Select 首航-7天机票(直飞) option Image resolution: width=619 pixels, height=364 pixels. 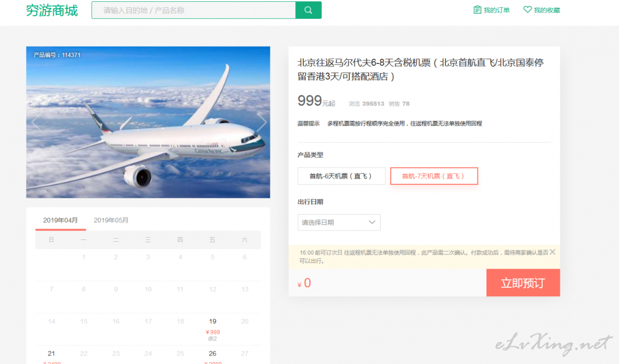click(x=434, y=176)
